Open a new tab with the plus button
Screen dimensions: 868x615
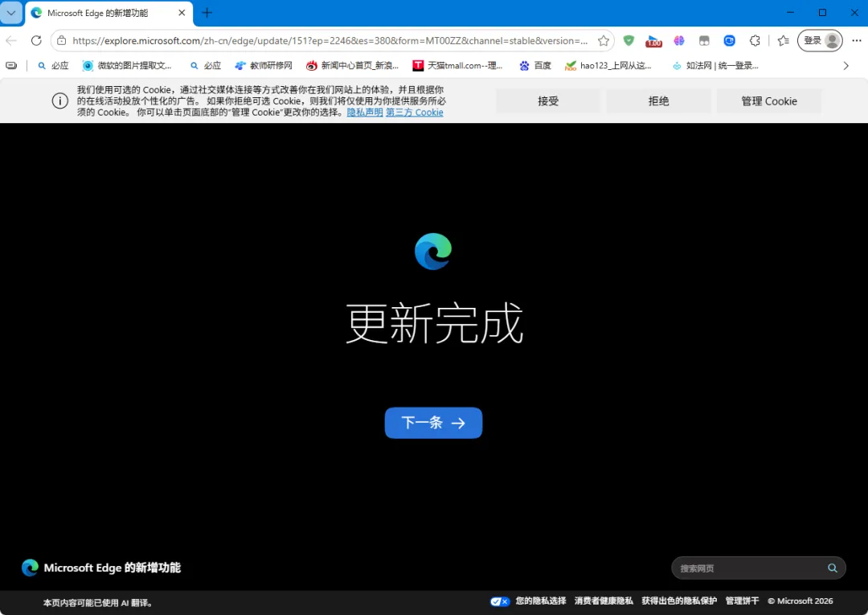[207, 13]
